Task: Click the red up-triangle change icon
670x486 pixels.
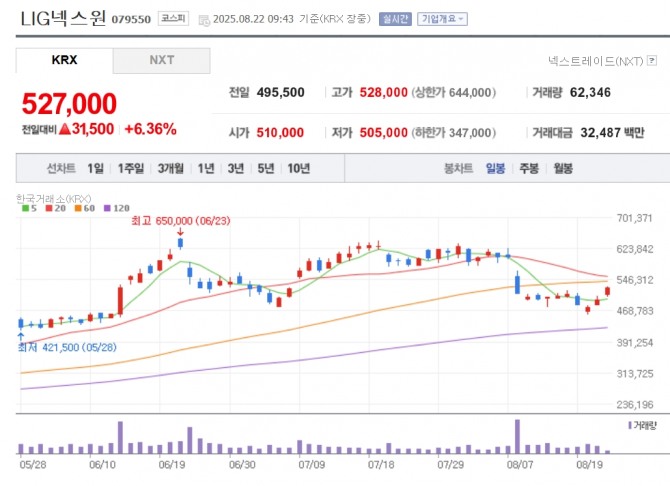Action: 65,129
